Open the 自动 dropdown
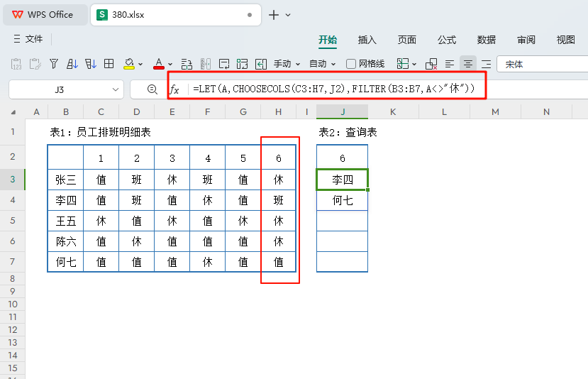 click(x=322, y=64)
